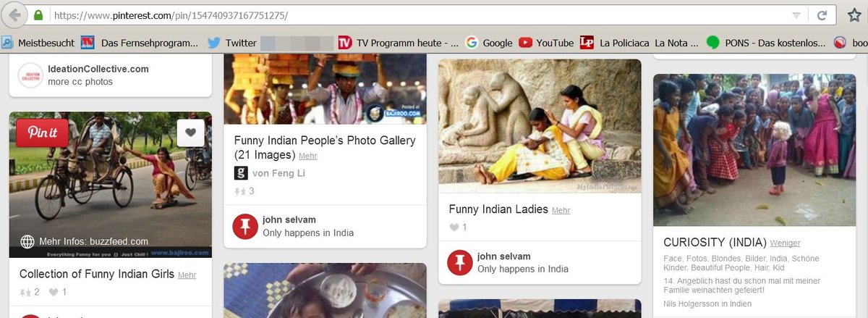Click the Das Fernsehprogramm bookmark favicon
868x318 pixels.
click(x=88, y=43)
